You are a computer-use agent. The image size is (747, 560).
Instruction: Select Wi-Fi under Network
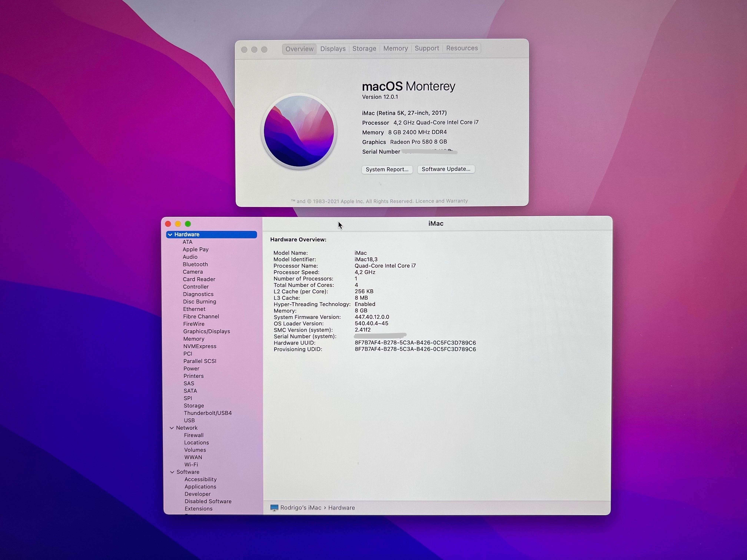click(191, 465)
